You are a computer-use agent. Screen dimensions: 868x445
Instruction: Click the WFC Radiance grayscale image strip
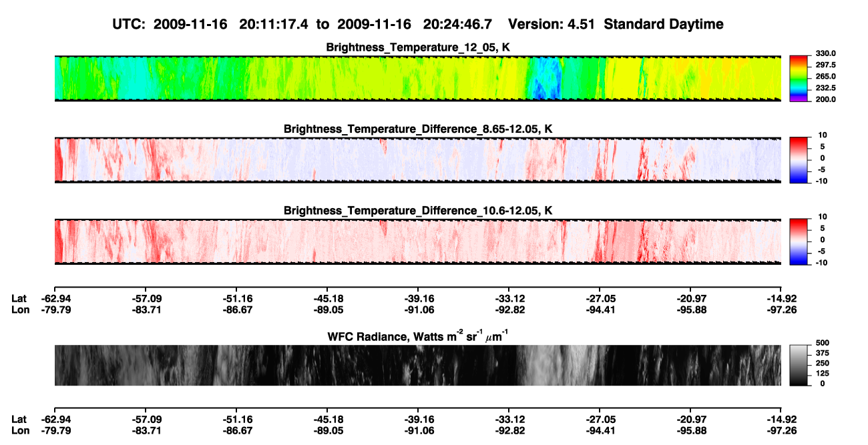point(418,365)
